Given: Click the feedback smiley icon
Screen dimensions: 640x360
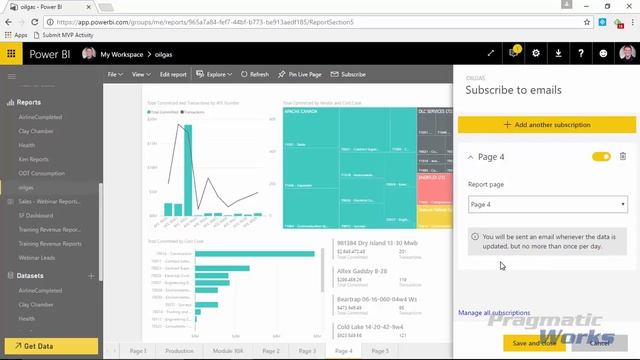Looking at the screenshot, I should click(603, 53).
